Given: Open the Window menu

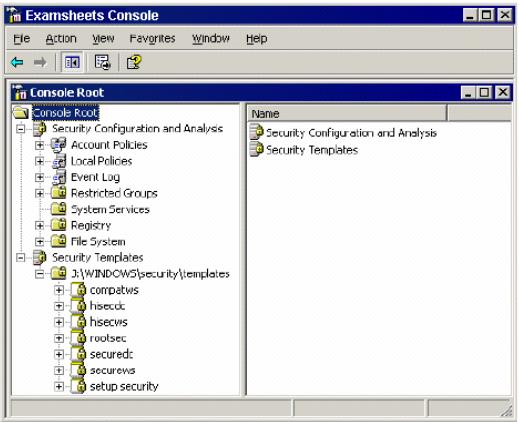Looking at the screenshot, I should [211, 39].
